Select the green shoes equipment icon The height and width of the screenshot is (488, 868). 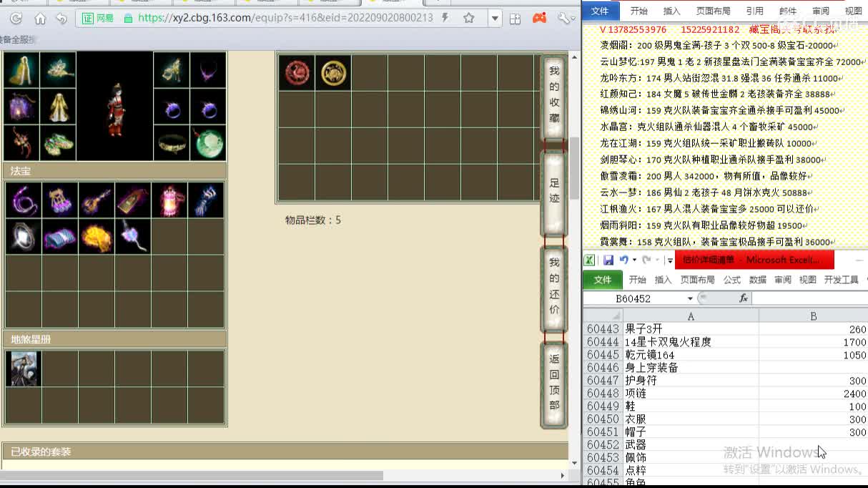click(x=58, y=142)
